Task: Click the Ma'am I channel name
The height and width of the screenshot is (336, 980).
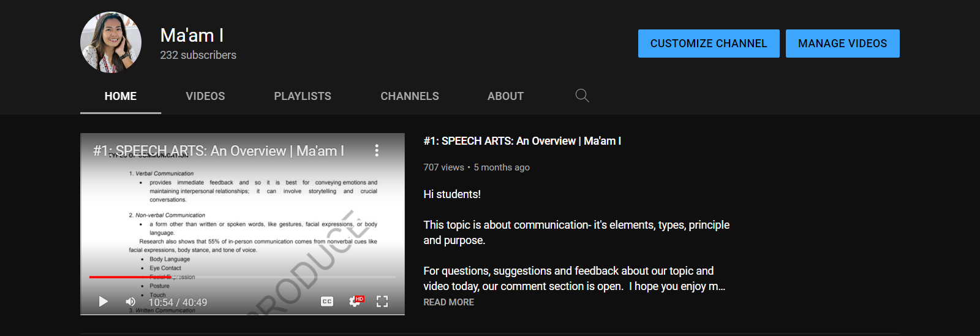Action: tap(192, 35)
